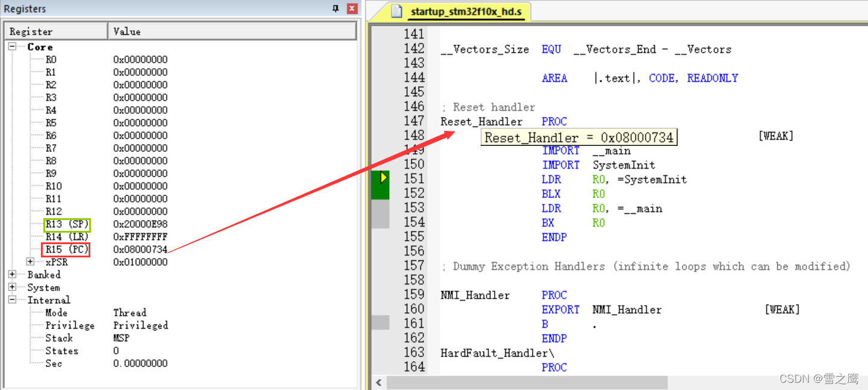Click the AREA directive on line 144
868x390 pixels.
click(x=554, y=78)
